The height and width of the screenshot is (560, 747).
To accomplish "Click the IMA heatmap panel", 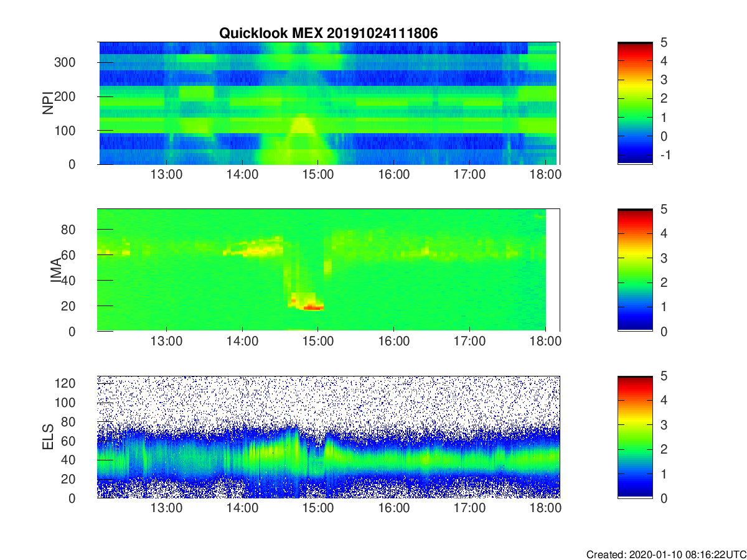I will click(328, 270).
